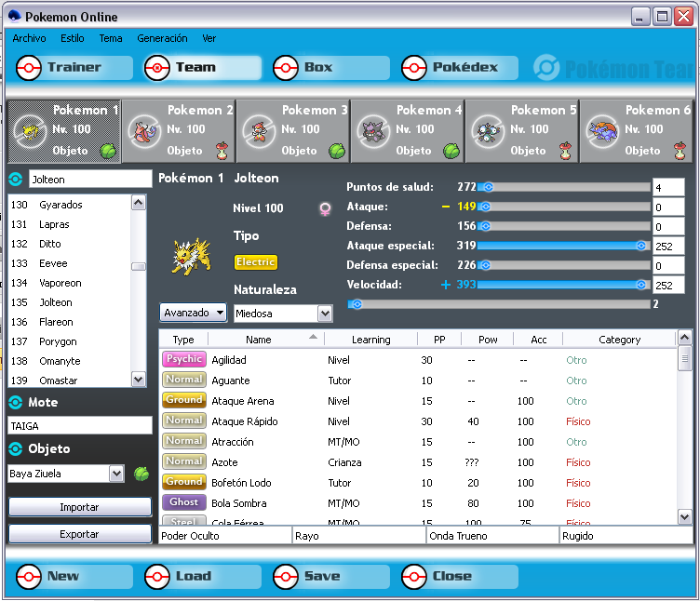Viewport: 700px width, 601px height.
Task: Click the Velocidad EV slider
Action: [564, 285]
